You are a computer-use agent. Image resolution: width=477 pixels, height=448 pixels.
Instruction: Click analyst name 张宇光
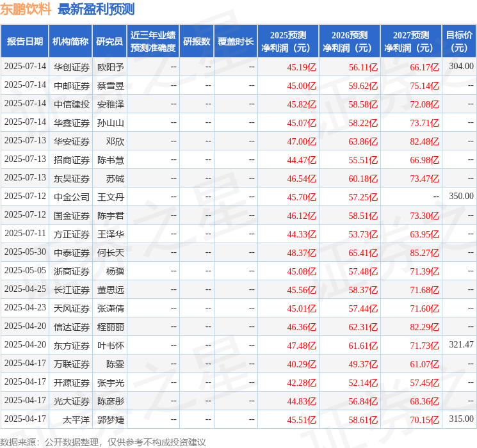(x=110, y=383)
